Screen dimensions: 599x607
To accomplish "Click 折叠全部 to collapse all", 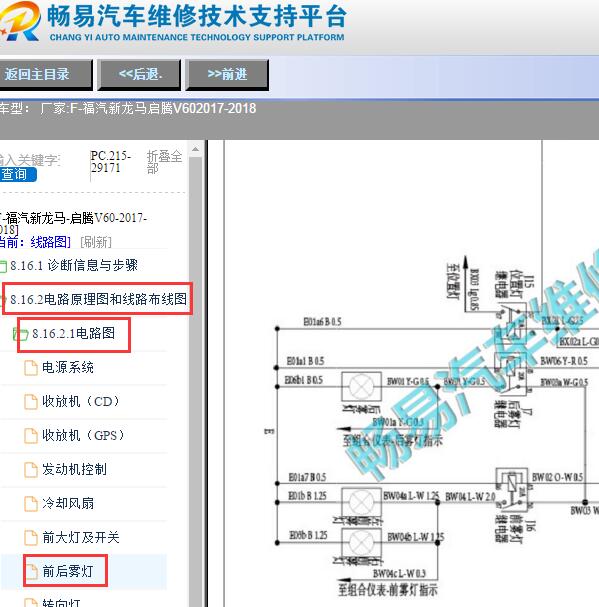I will (x=164, y=162).
